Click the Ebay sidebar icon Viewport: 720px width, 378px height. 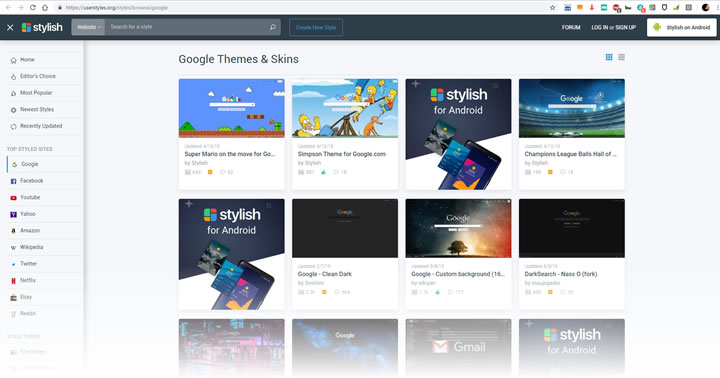13,298
